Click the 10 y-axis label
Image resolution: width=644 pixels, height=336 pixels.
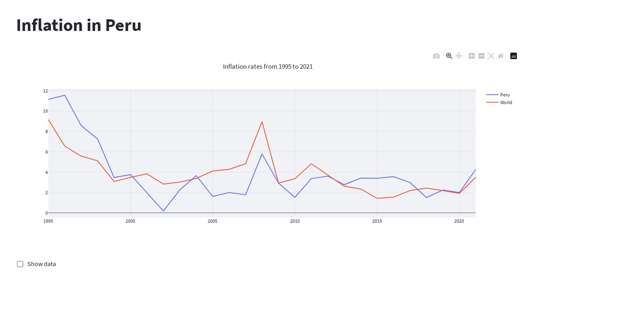coord(45,111)
